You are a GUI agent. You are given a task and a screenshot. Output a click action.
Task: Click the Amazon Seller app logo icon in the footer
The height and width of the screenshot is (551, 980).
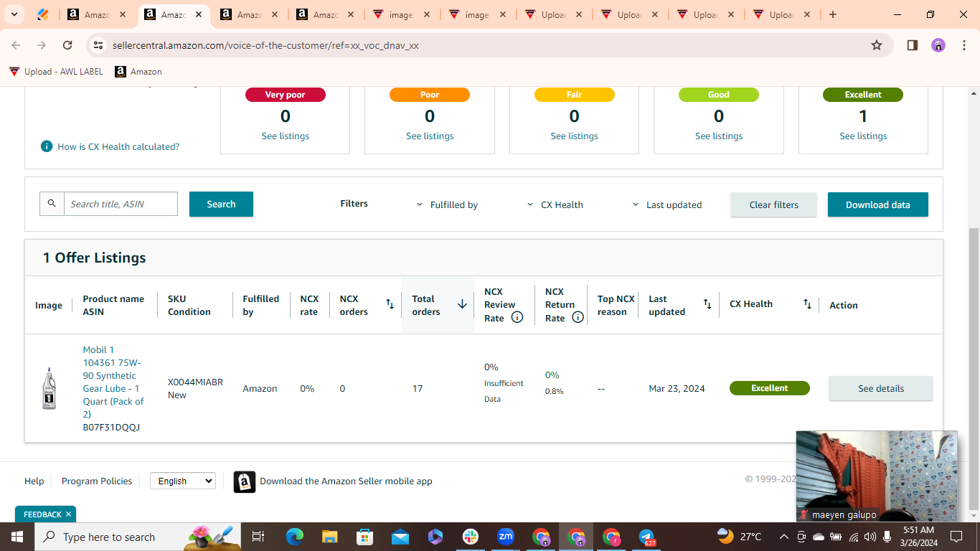tap(245, 481)
